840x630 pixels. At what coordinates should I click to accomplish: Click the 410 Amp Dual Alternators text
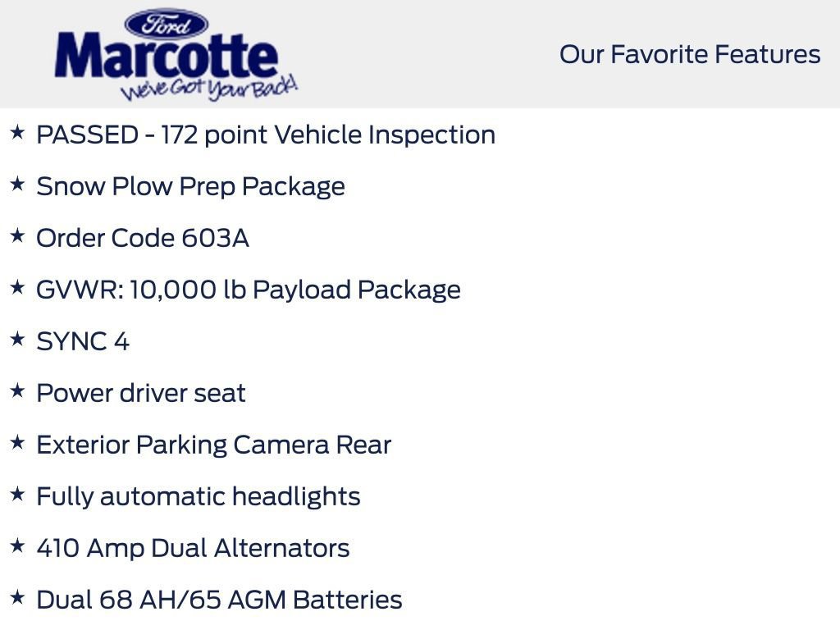point(193,548)
